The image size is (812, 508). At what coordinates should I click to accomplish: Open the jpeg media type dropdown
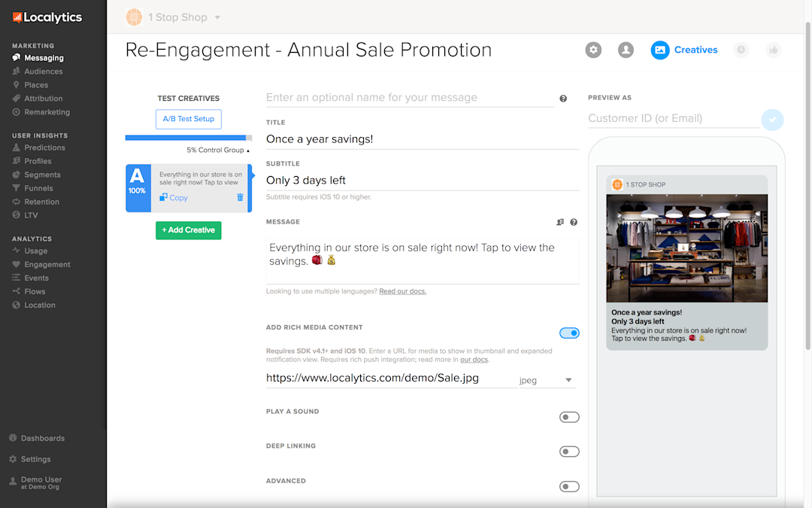pyautogui.click(x=547, y=380)
